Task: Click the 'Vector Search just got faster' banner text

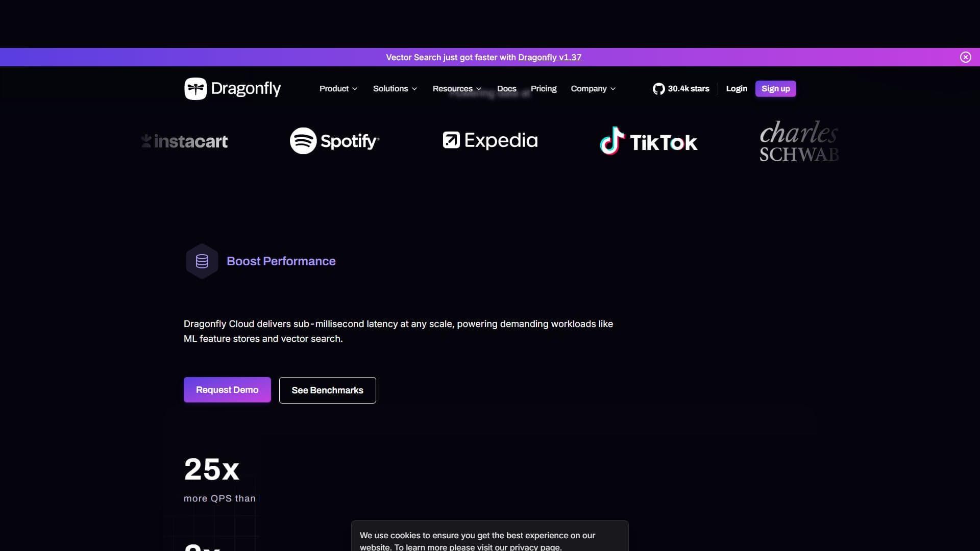Action: [x=451, y=57]
